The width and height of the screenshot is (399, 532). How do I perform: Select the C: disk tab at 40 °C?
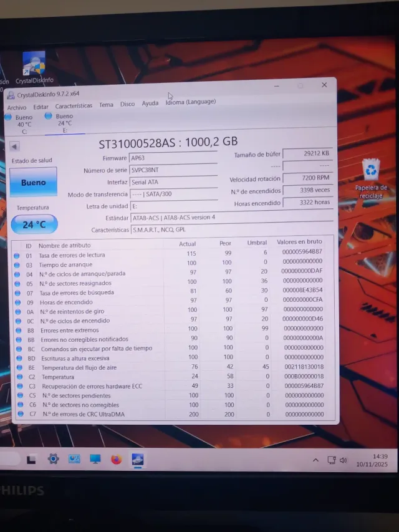coord(20,124)
